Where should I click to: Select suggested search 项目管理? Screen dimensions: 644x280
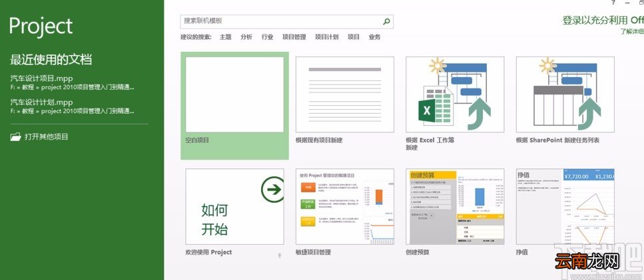coord(294,37)
